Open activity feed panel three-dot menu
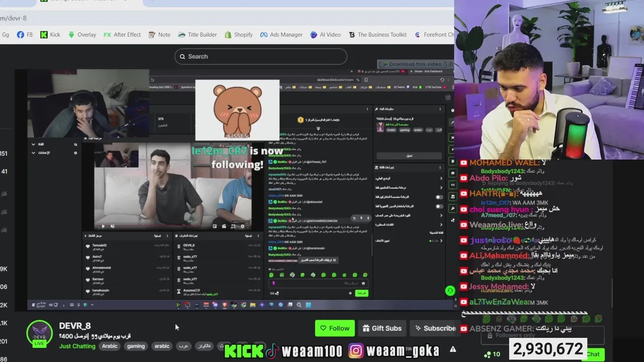The image size is (644, 362). [x=167, y=235]
